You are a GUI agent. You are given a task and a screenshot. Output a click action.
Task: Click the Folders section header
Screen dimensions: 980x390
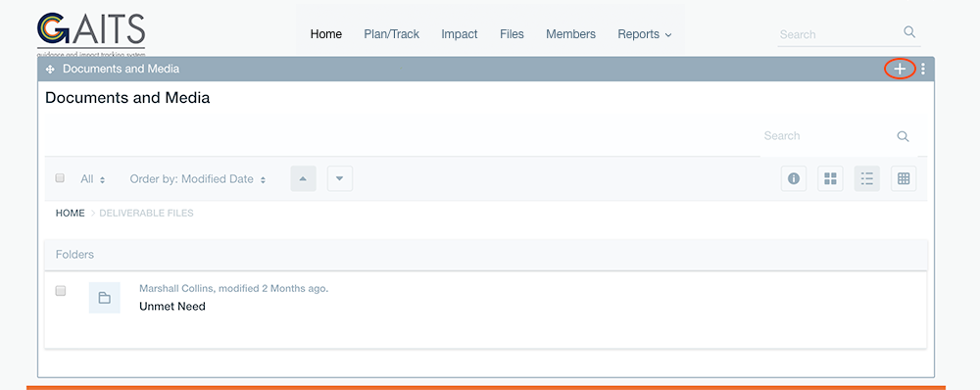486,255
